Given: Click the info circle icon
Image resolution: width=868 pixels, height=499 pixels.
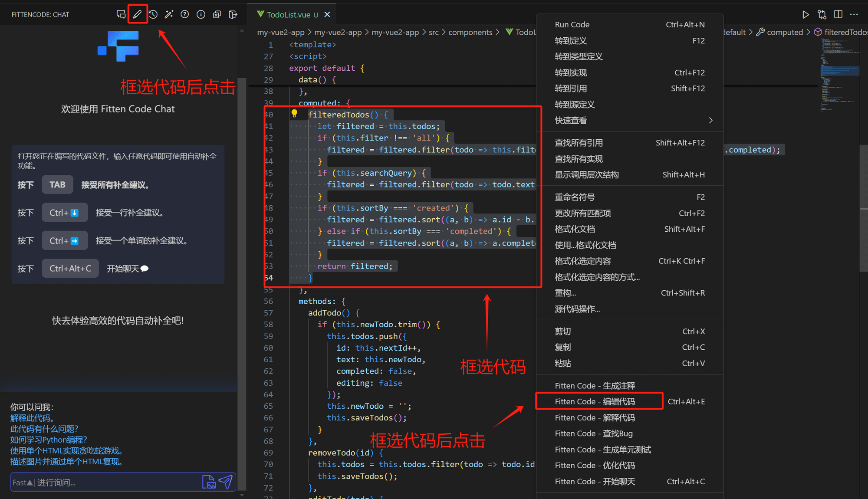Looking at the screenshot, I should (201, 14).
